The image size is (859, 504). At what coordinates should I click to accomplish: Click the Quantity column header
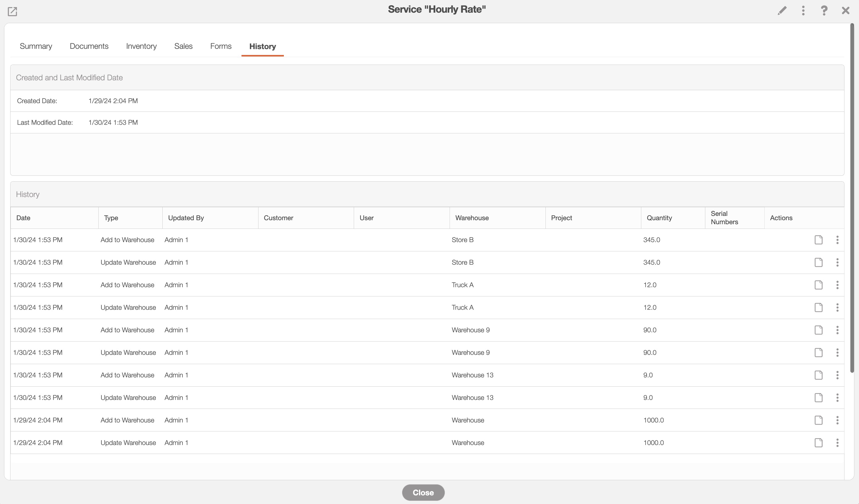(659, 218)
